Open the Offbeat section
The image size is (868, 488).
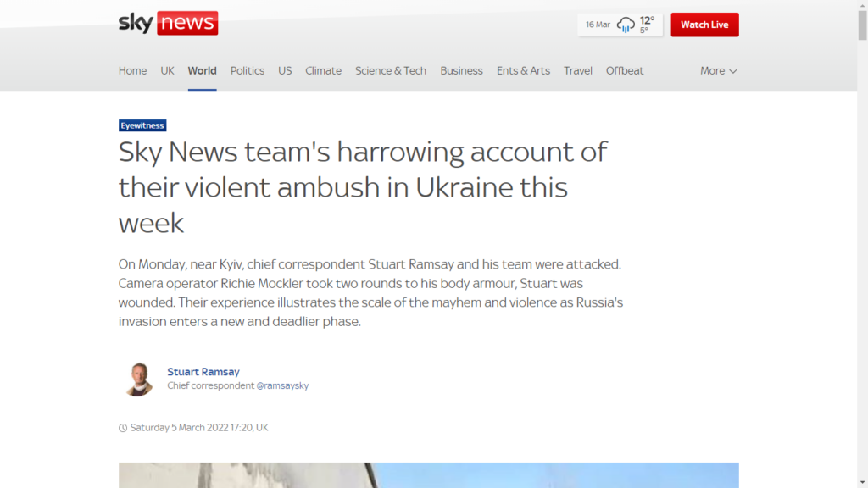pyautogui.click(x=625, y=71)
